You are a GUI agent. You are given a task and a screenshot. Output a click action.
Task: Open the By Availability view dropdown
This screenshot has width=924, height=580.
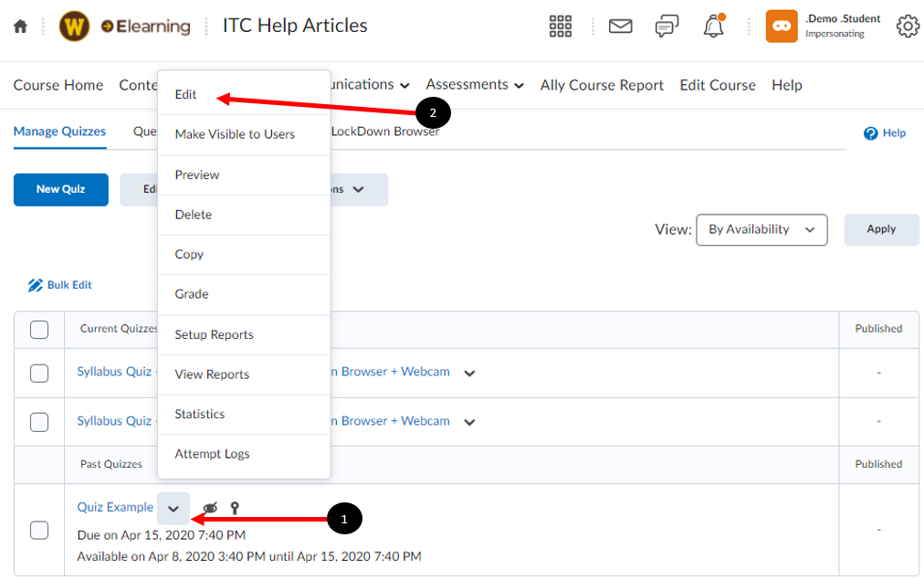[x=761, y=230]
